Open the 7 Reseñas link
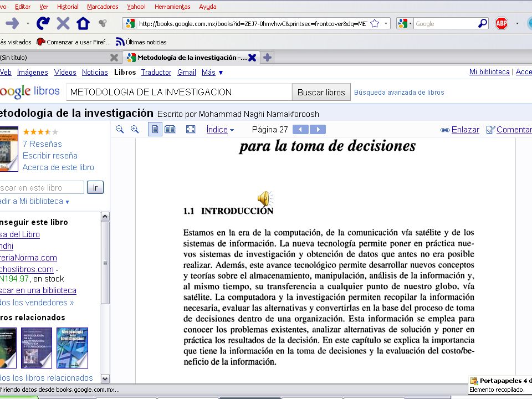 click(x=42, y=144)
